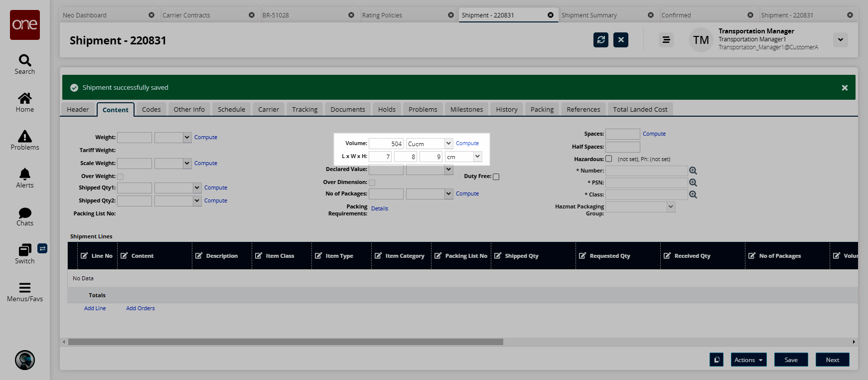Image resolution: width=868 pixels, height=380 pixels.
Task: Click the Volume input field containing 504
Action: pyautogui.click(x=386, y=144)
